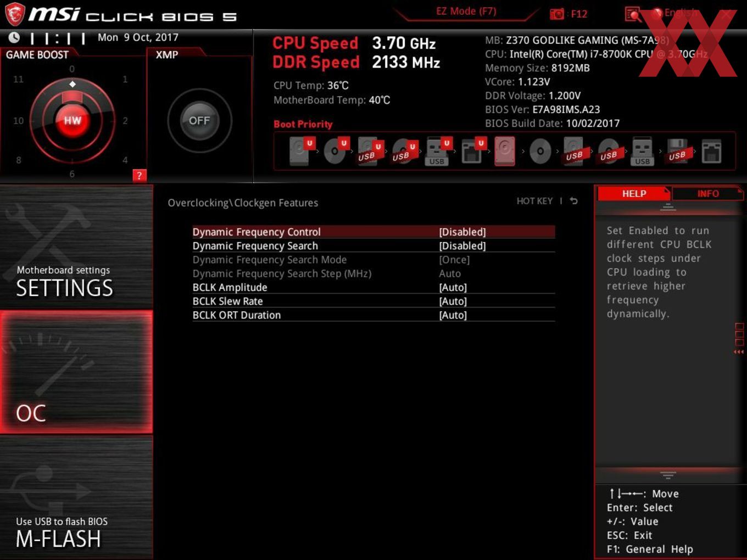Open the SETTINGS motherboard settings section
The image size is (747, 560).
click(76, 247)
